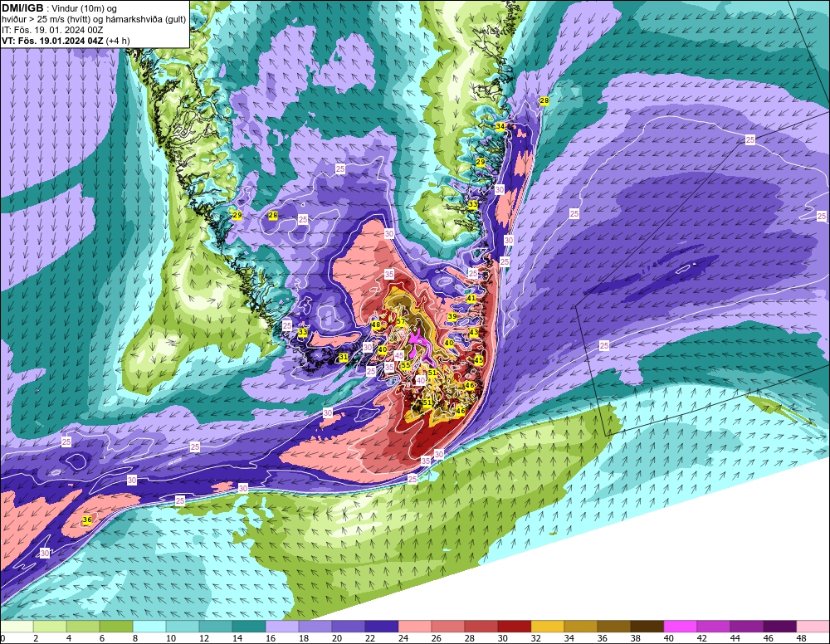Click the 'IT: Fös. 19. 01. 2024 00Z' line
The image size is (830, 644).
52,30
